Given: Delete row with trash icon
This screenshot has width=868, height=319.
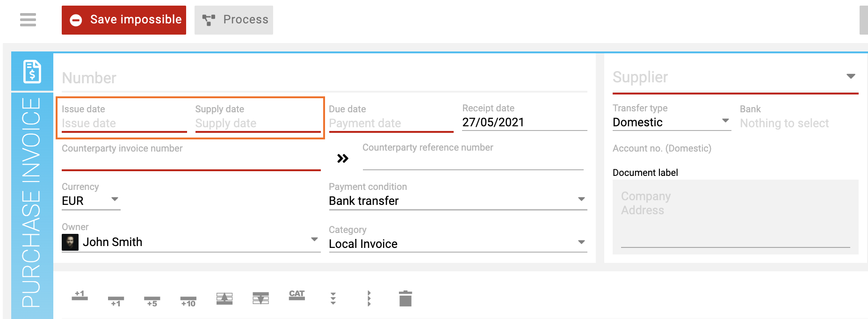Looking at the screenshot, I should tap(405, 298).
